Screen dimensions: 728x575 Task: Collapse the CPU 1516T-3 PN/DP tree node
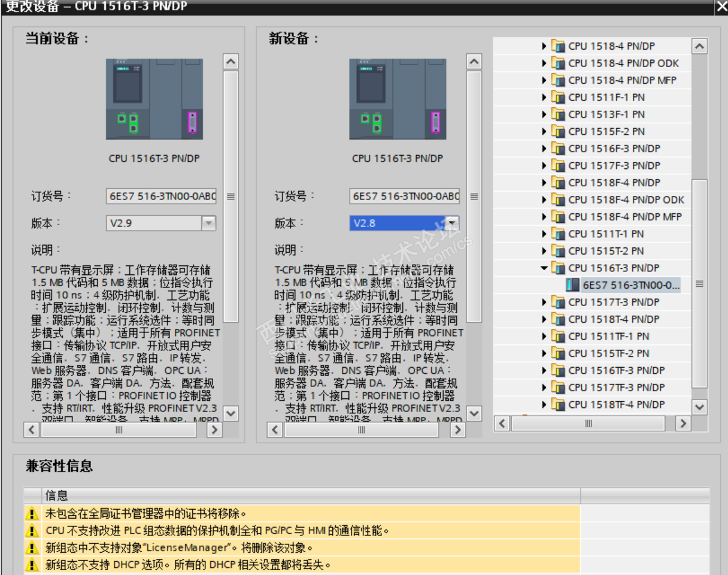click(544, 268)
